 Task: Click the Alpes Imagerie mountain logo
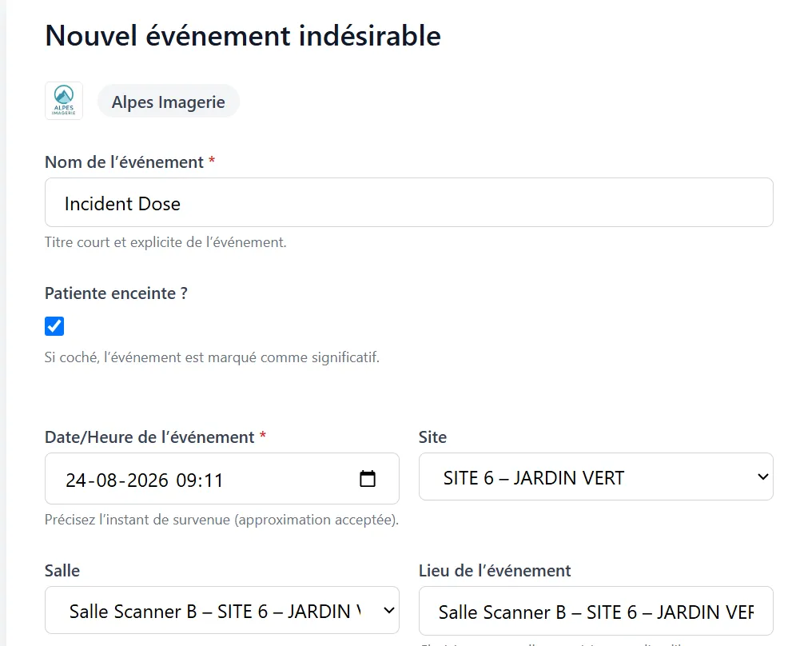(64, 101)
